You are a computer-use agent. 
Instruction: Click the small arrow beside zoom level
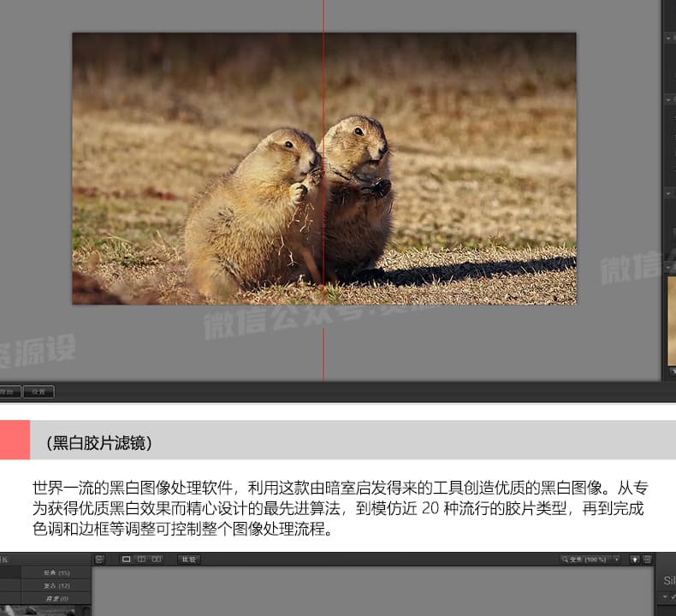pos(616,560)
